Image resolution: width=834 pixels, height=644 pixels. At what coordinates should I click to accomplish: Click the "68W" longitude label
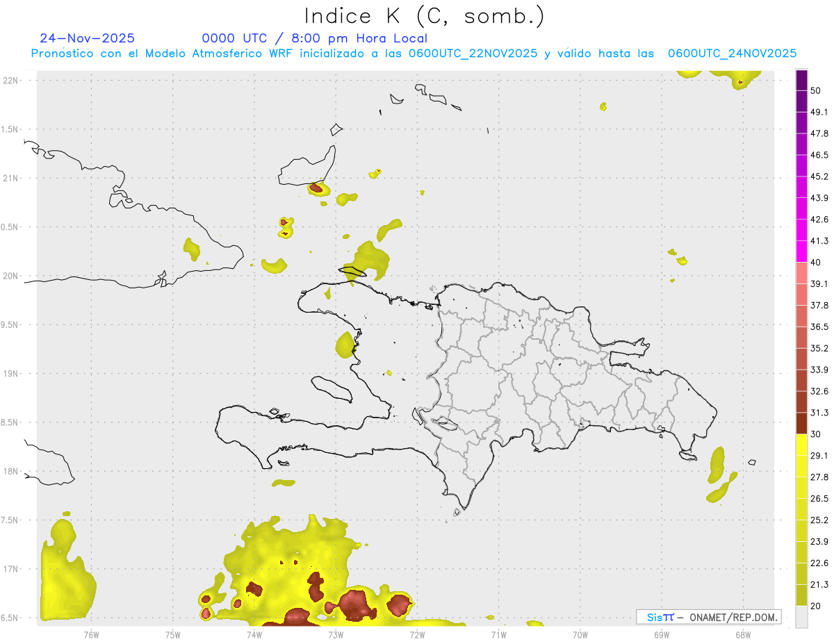coord(743,634)
